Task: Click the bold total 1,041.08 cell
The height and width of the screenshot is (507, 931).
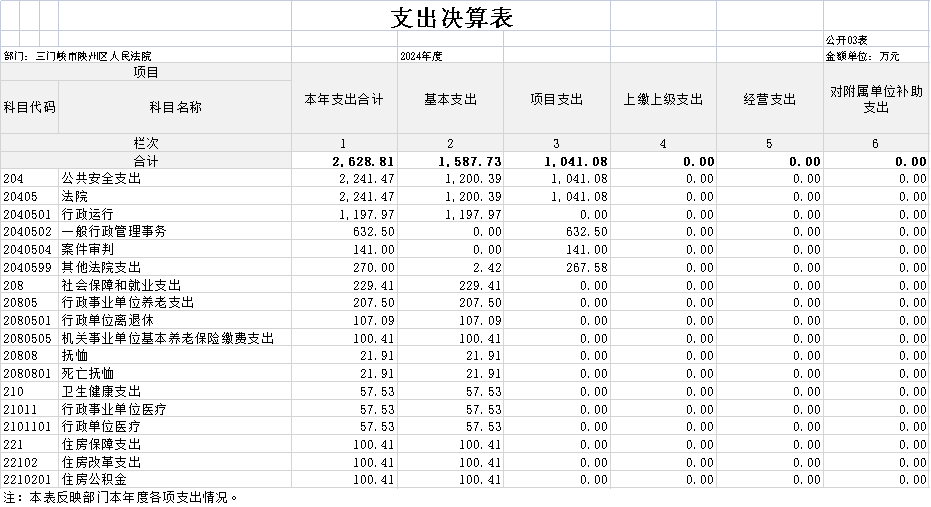Action: coord(576,161)
